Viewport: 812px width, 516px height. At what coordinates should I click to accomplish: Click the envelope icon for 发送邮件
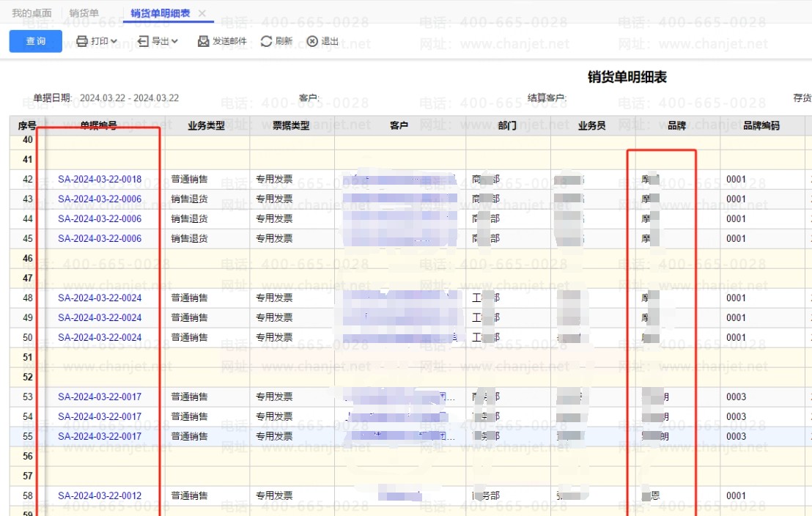click(x=204, y=41)
